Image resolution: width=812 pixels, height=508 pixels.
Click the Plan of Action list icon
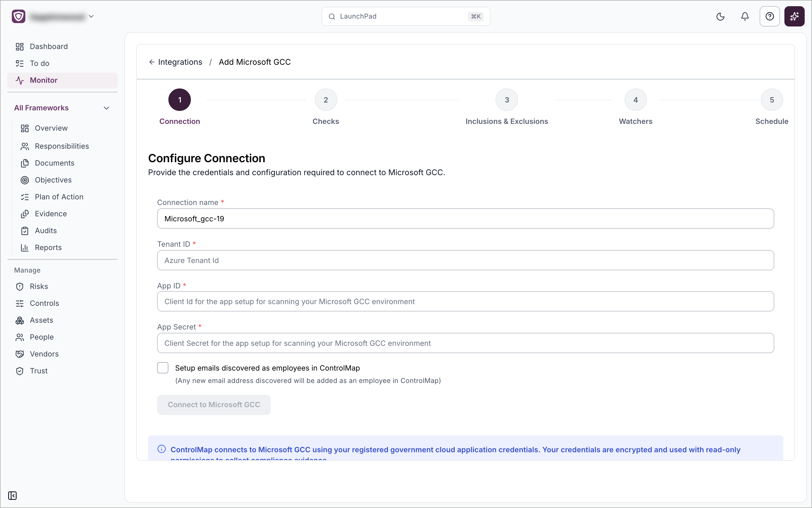click(25, 197)
